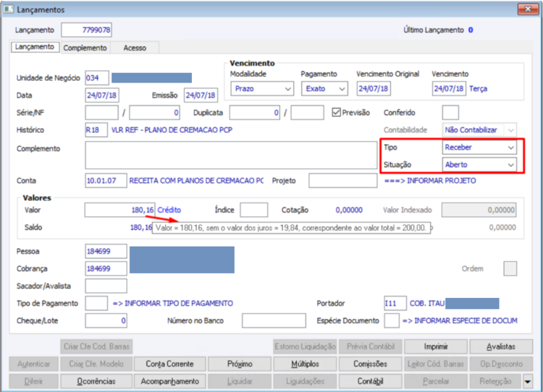Click the Unidade de Negócio field 034

97,78
